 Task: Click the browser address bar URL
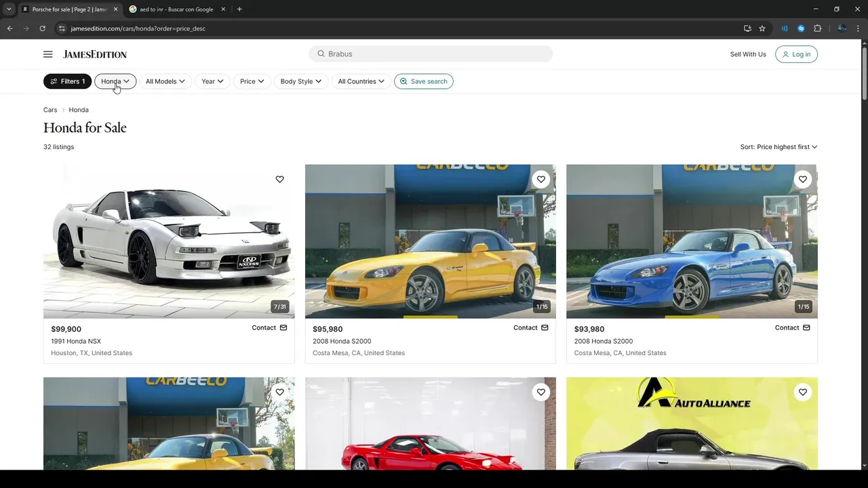tap(138, 28)
